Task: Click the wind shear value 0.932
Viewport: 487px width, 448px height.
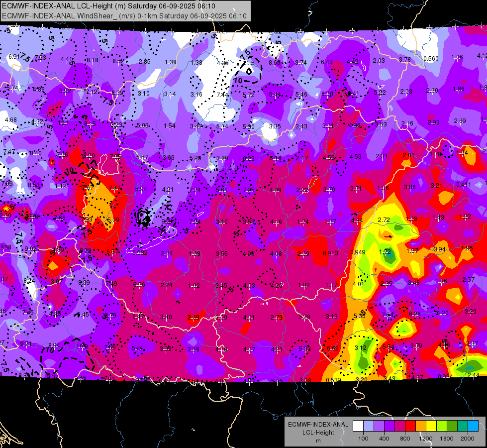Action: point(140,253)
